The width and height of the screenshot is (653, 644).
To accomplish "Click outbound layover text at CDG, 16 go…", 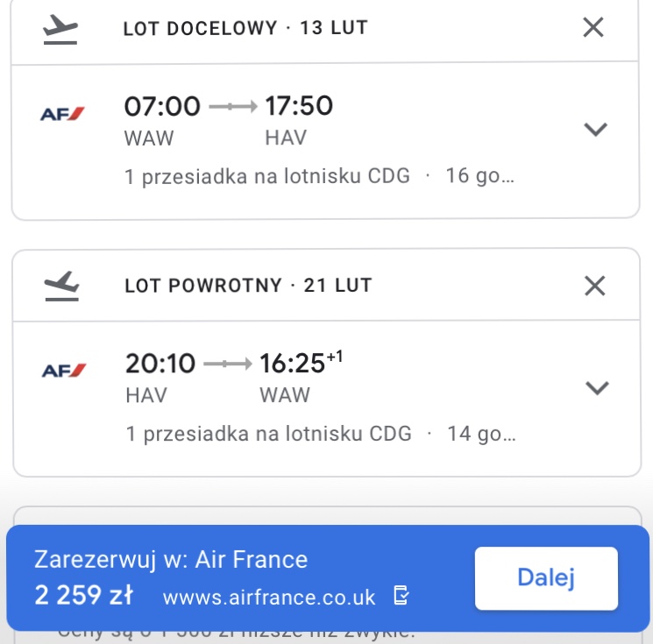I will pos(319,176).
